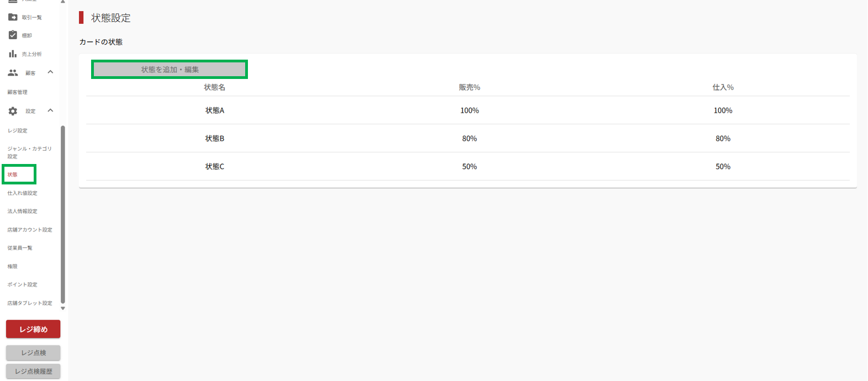Select 状態B row in table
Image resolution: width=868 pixels, height=381 pixels.
coord(468,139)
